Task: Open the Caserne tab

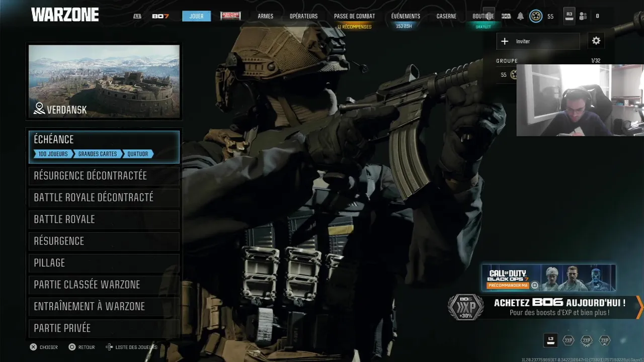Action: (x=446, y=16)
